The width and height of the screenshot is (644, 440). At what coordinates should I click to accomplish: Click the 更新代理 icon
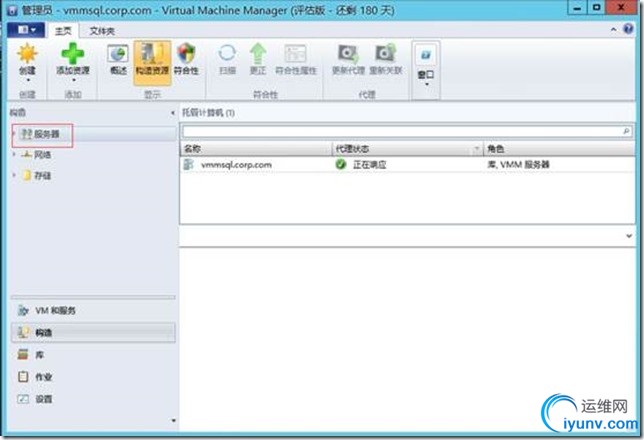(348, 54)
